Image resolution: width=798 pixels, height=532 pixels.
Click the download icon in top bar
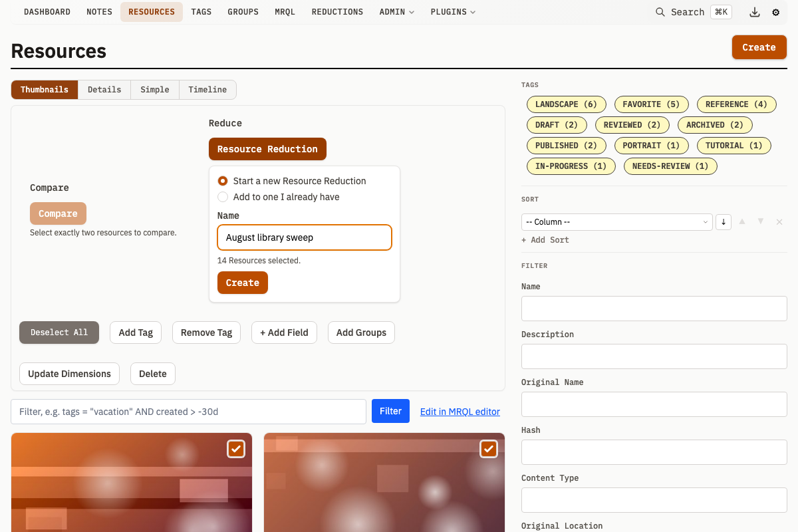(754, 12)
